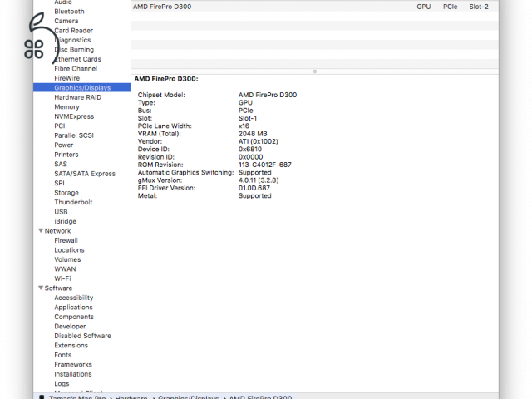This screenshot has width=532, height=399.
Task: Select Graphics/Displays in the sidebar
Action: pos(81,87)
